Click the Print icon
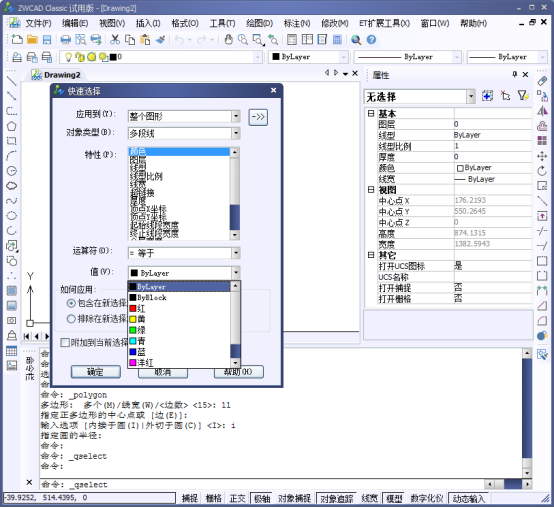 point(65,40)
